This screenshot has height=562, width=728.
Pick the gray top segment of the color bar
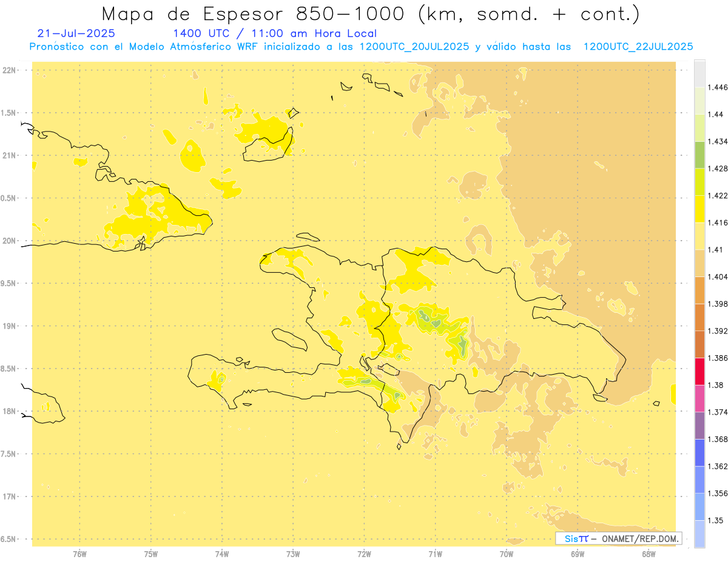(x=699, y=73)
